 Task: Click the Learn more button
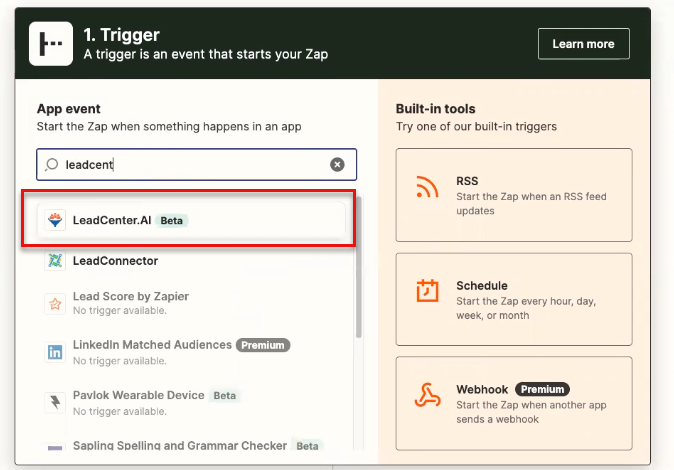pos(583,44)
